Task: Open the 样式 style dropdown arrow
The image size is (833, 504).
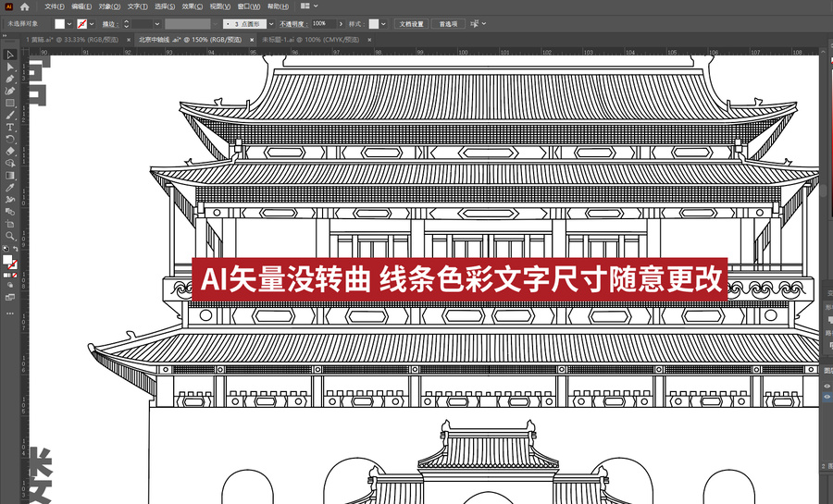Action: coord(383,24)
